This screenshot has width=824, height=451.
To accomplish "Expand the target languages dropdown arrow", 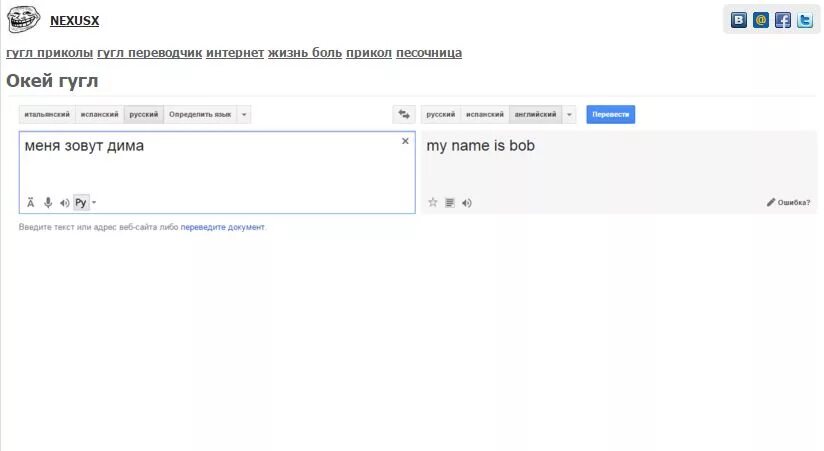I will pos(570,115).
